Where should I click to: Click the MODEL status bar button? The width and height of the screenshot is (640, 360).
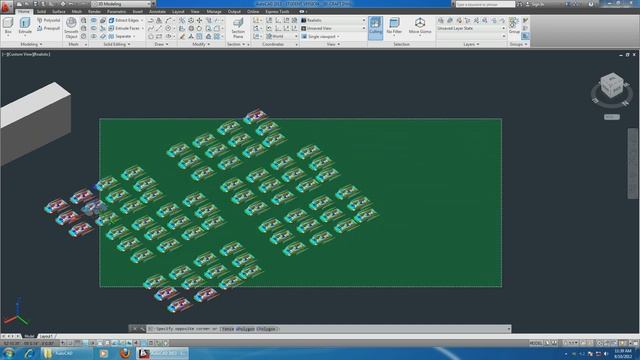point(536,343)
